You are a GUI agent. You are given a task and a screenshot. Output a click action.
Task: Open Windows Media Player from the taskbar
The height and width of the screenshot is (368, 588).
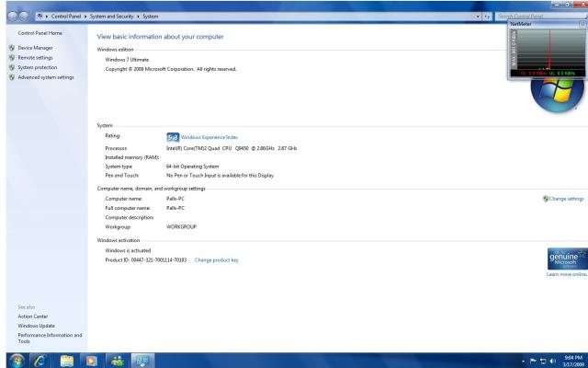[x=91, y=361]
